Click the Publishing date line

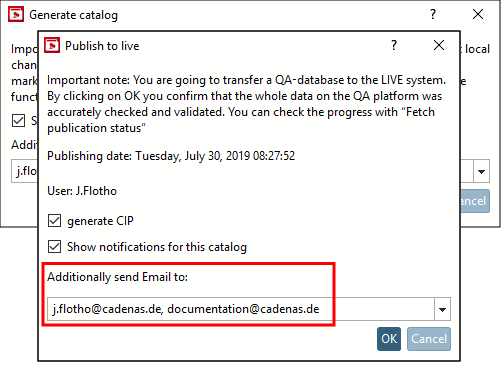[171, 156]
